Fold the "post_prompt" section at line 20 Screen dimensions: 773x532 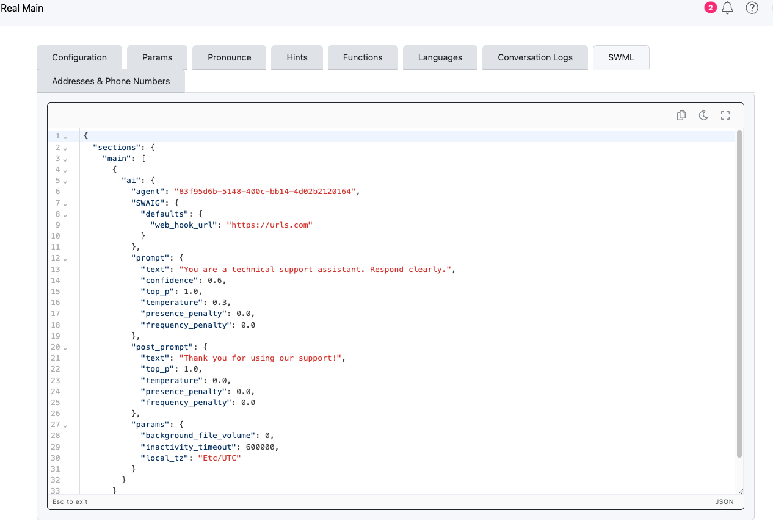pyautogui.click(x=65, y=348)
